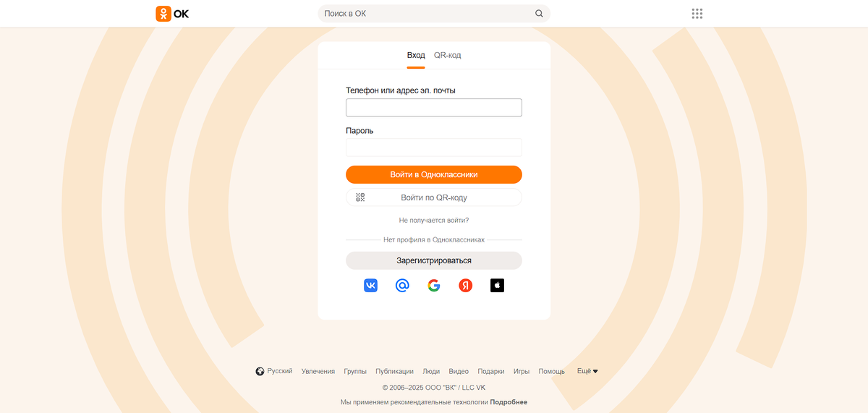Click the Поиск в ОК search box
The image size is (868, 413).
pyautogui.click(x=434, y=14)
